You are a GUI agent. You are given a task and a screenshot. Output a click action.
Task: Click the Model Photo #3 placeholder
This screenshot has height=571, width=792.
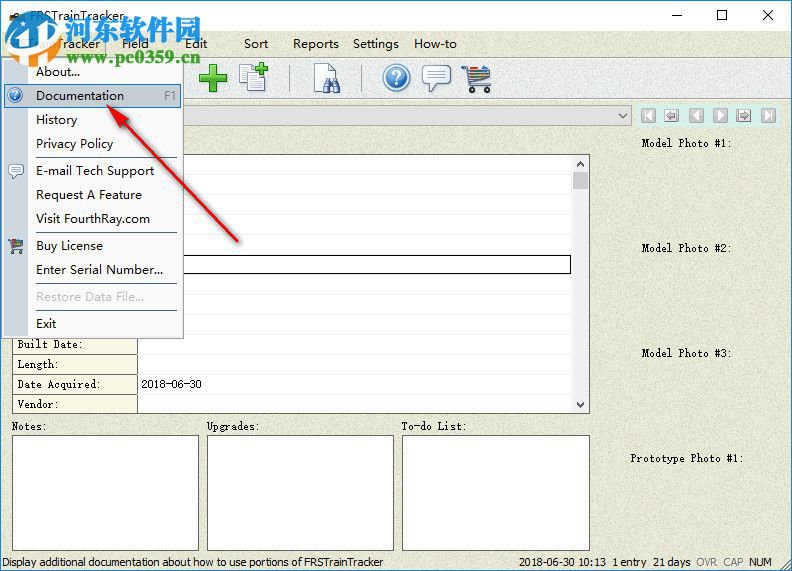pos(686,353)
